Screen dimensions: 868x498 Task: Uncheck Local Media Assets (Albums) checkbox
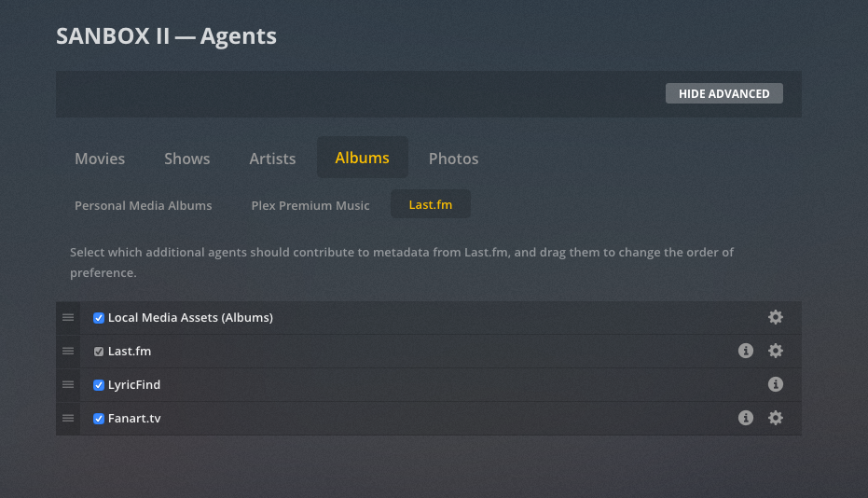point(99,318)
